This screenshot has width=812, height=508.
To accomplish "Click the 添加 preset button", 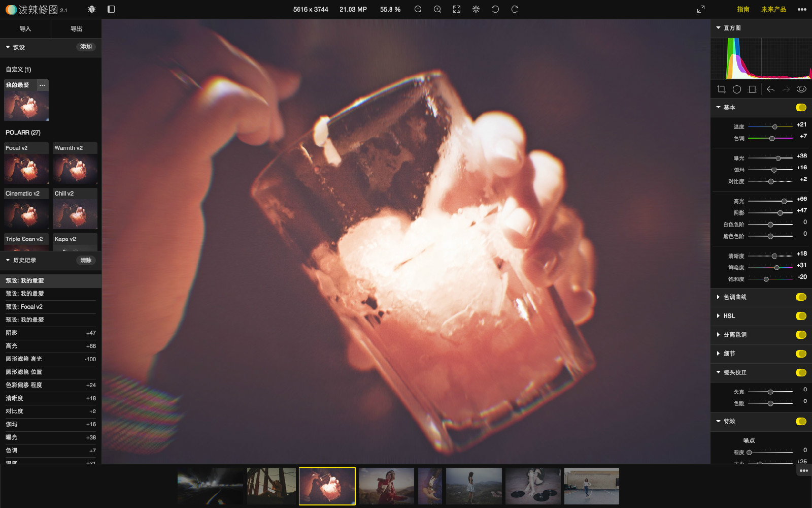I will (x=86, y=47).
